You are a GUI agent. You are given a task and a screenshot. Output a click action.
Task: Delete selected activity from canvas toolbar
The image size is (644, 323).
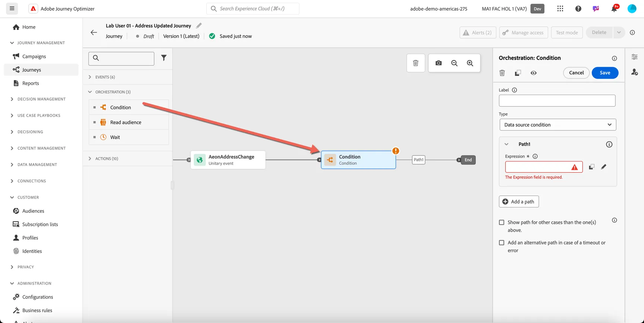[416, 63]
